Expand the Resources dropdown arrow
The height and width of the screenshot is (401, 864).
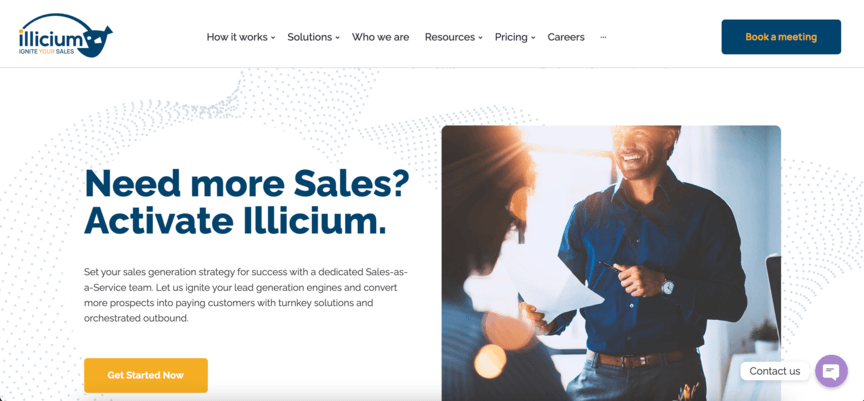click(480, 37)
